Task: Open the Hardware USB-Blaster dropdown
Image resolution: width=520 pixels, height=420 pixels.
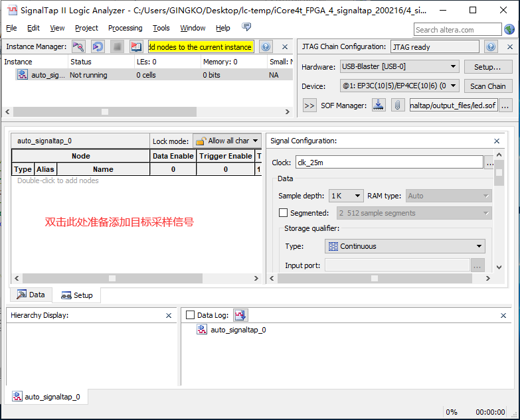Action: tap(399, 67)
